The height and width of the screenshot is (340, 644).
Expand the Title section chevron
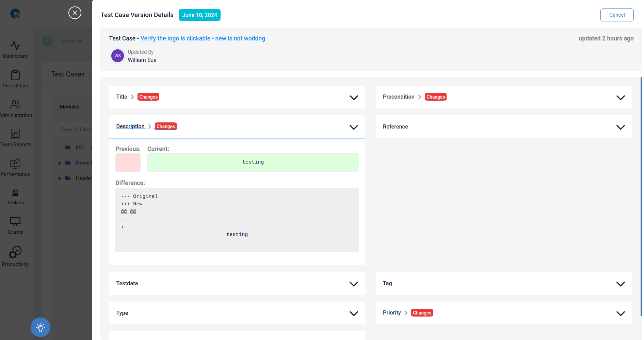(354, 98)
